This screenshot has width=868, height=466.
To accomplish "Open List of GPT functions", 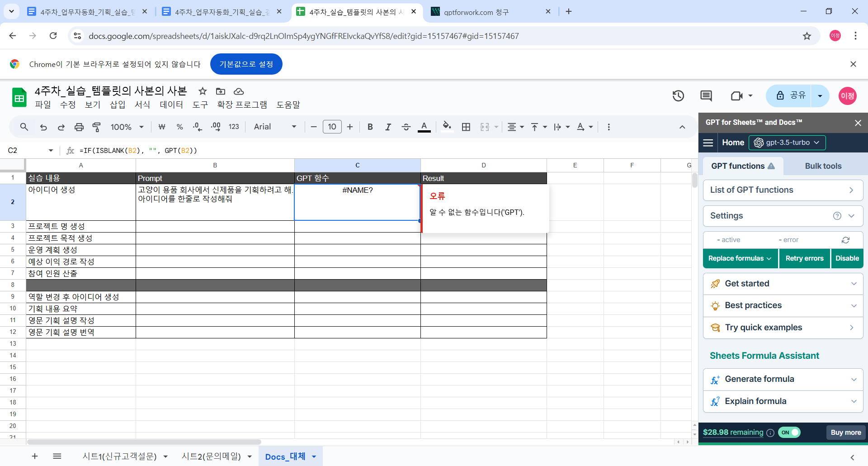I will click(783, 190).
